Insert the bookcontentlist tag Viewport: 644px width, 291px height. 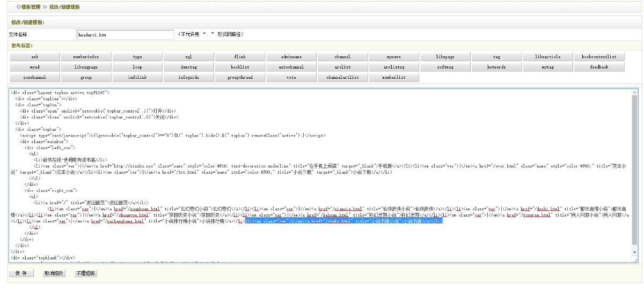pyautogui.click(x=599, y=57)
